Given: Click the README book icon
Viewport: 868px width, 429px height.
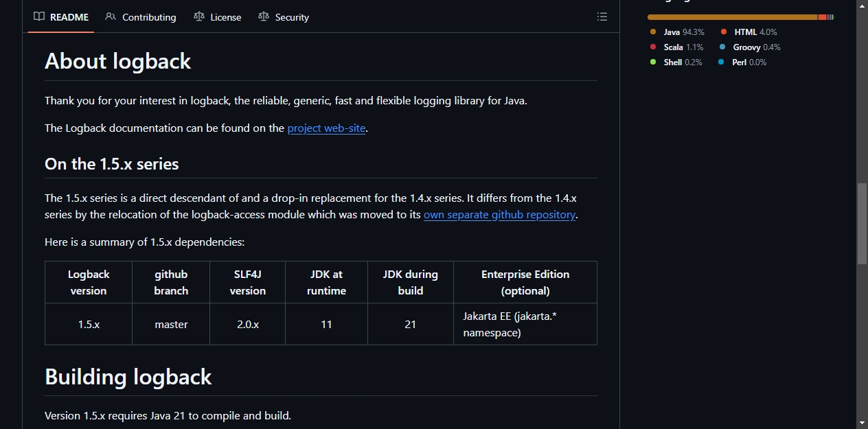Looking at the screenshot, I should coord(39,16).
